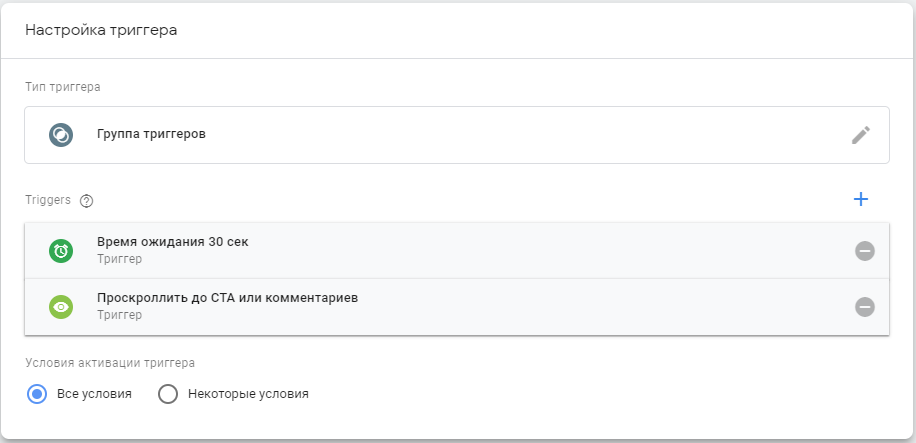Click the pencil edit icon for trigger type
916x443 pixels.
(x=861, y=135)
